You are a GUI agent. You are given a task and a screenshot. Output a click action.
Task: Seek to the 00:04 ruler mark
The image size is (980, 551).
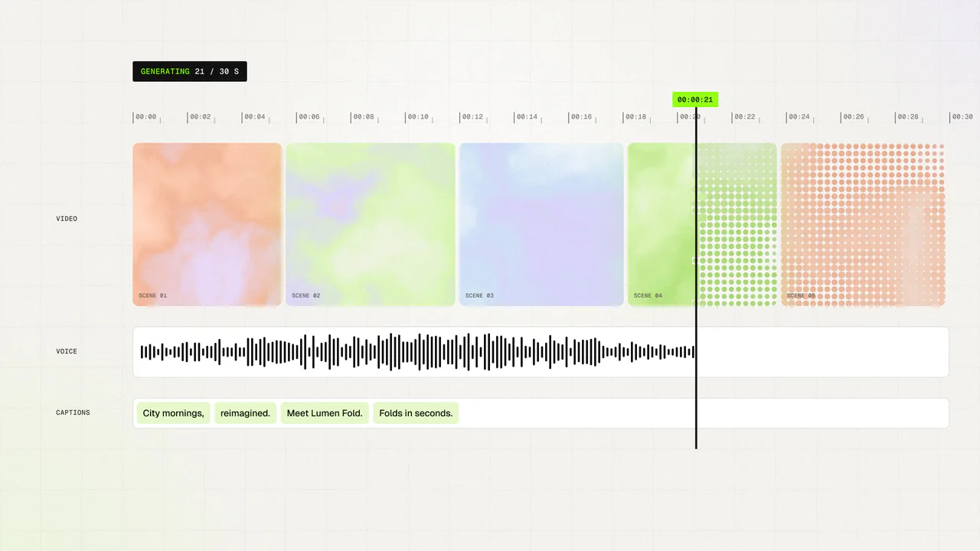click(x=255, y=117)
